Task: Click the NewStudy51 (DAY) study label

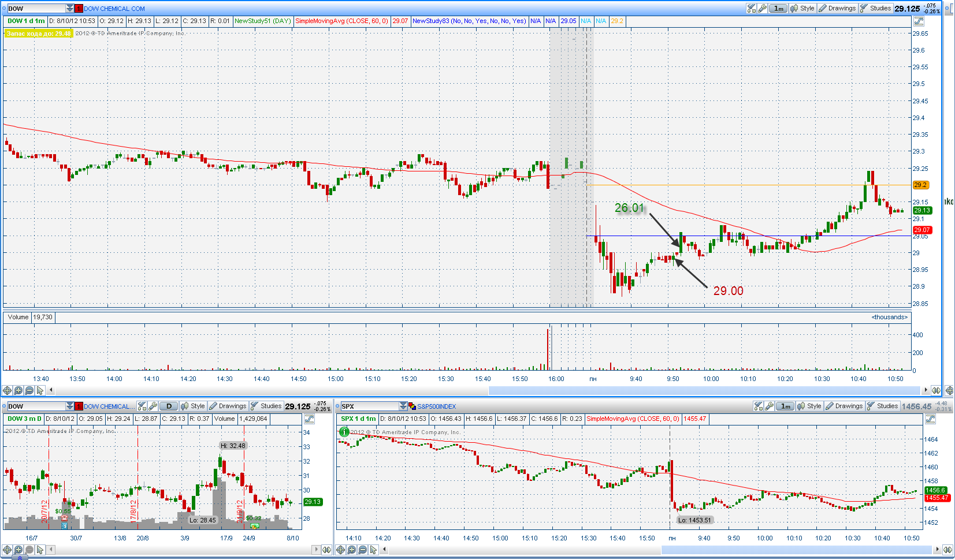Action: [x=263, y=21]
